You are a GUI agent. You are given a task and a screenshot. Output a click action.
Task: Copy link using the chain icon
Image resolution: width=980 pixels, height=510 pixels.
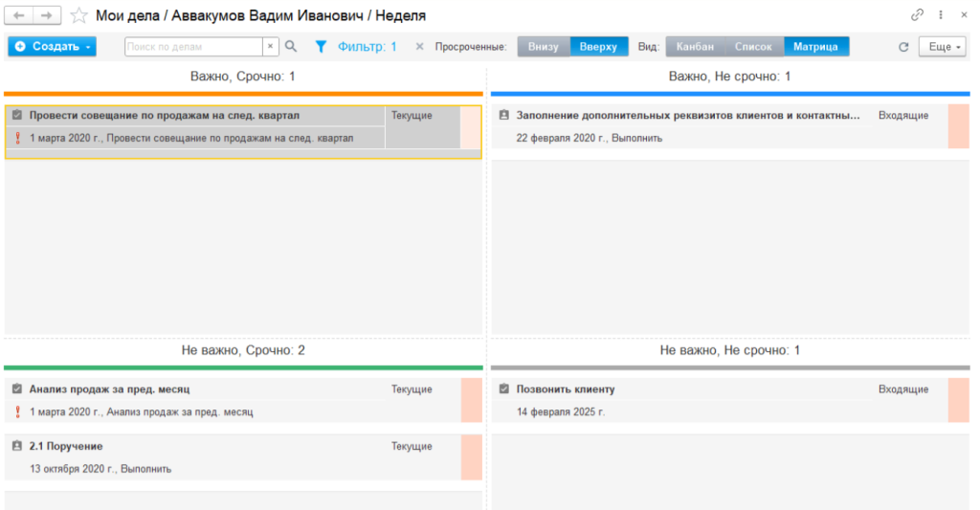(x=917, y=15)
